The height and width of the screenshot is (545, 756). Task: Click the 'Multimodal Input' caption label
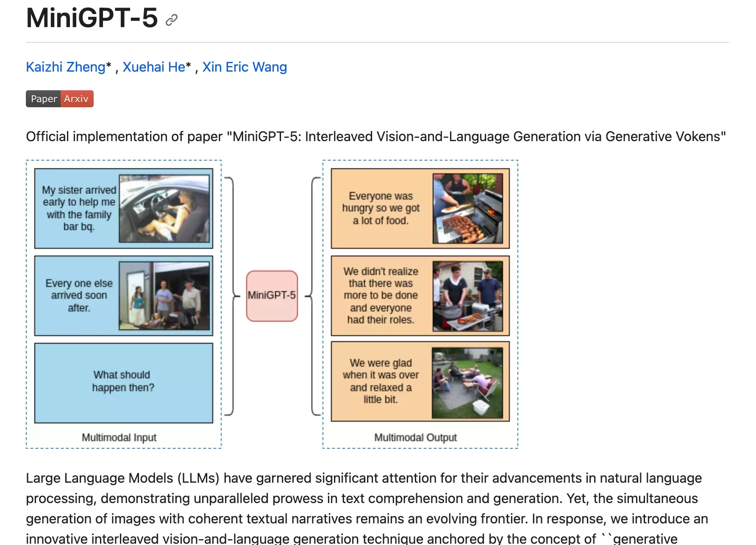(x=119, y=437)
